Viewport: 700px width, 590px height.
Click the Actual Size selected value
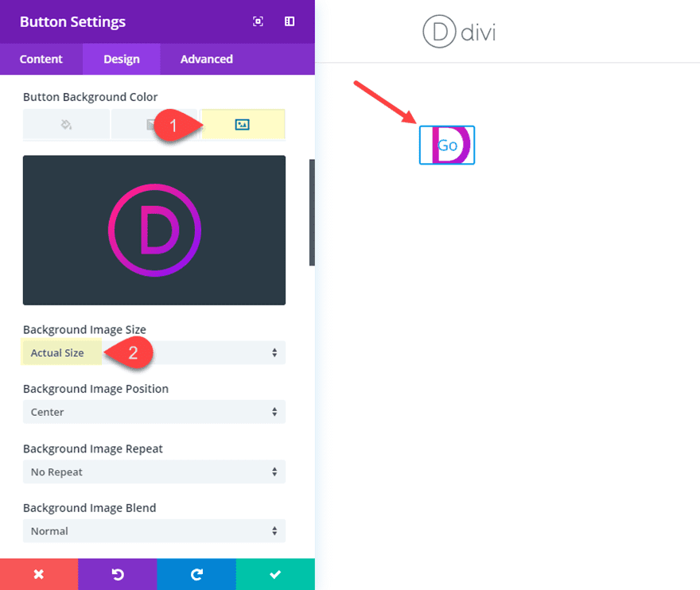(x=58, y=352)
